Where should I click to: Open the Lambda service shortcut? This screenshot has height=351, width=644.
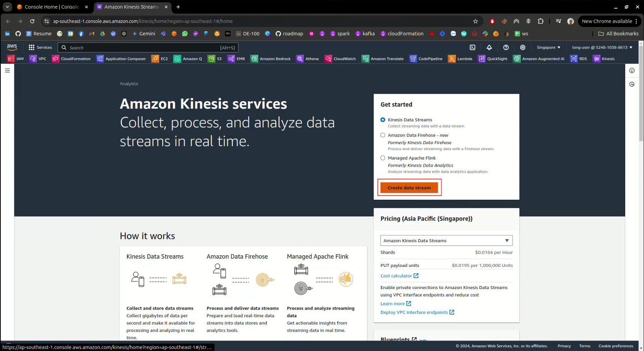[x=460, y=59]
